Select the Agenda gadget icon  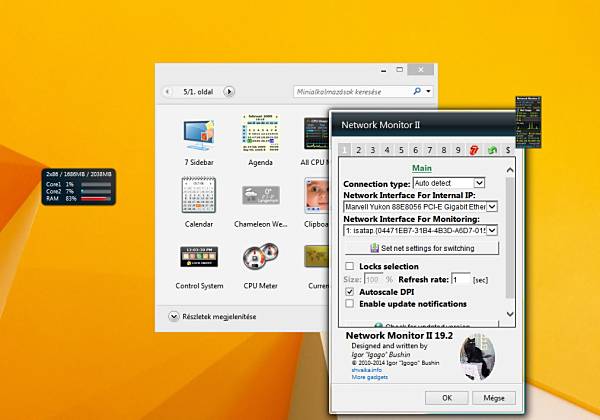260,133
